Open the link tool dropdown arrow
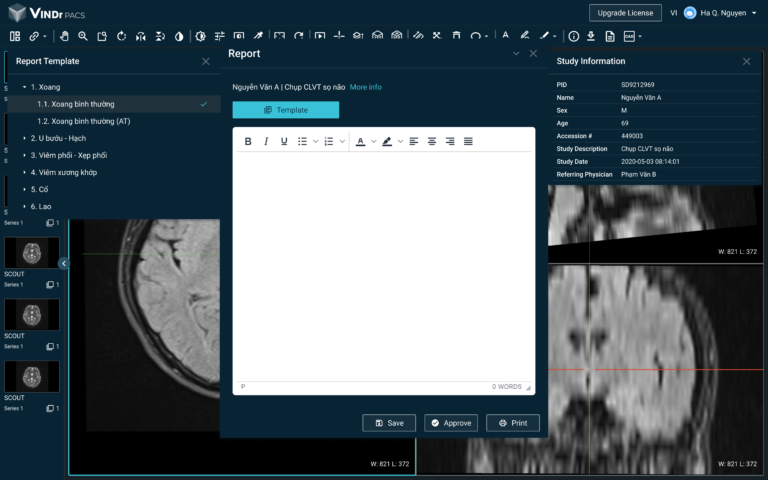 [x=45, y=36]
